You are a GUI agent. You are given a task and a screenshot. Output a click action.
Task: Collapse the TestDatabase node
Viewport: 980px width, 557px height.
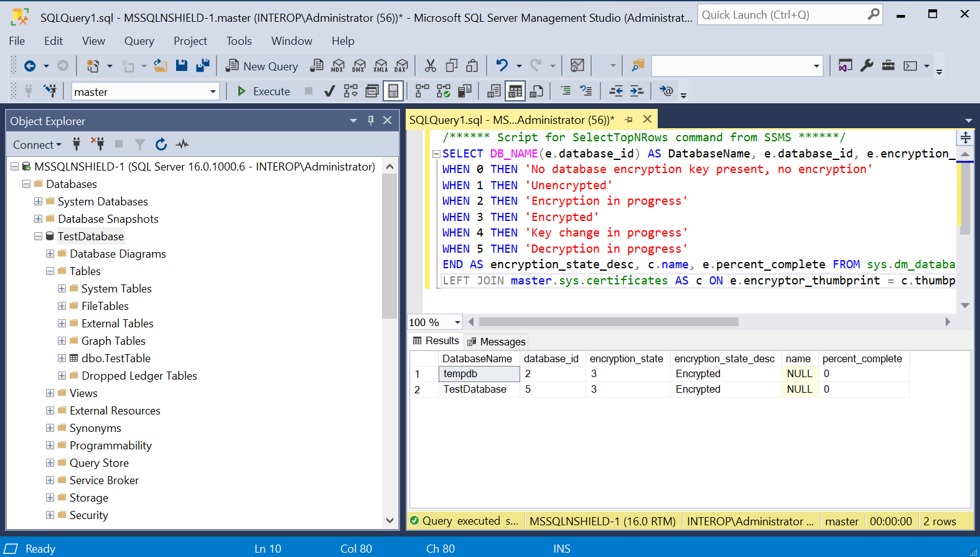(x=38, y=236)
